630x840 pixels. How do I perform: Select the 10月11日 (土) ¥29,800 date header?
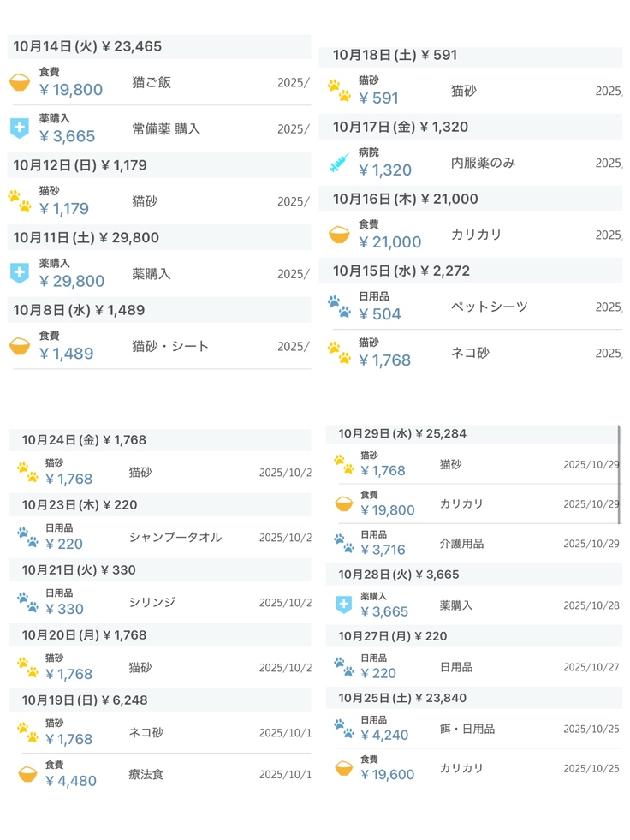pyautogui.click(x=86, y=237)
